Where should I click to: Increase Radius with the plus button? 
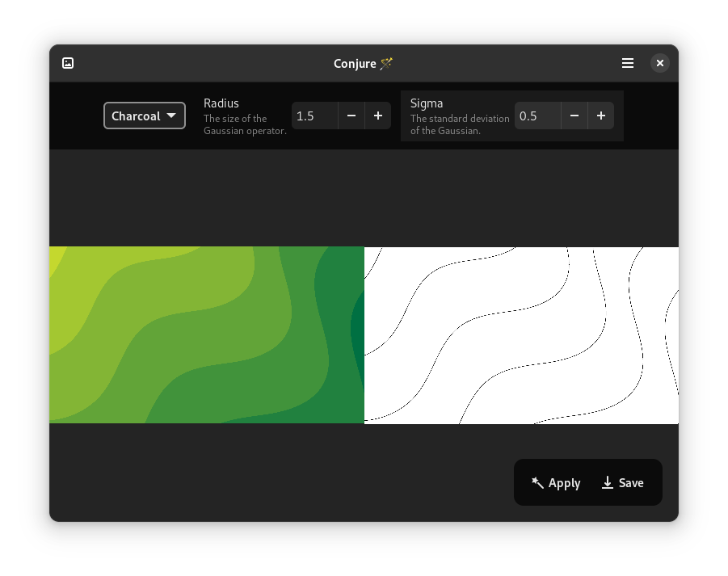coord(378,116)
